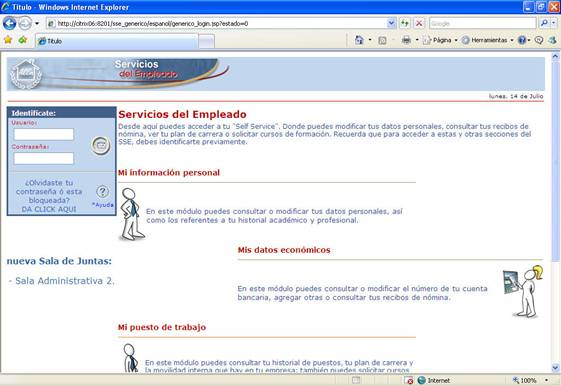561x386 pixels.
Task: Click the 100% zoom level button
Action: pos(525,380)
